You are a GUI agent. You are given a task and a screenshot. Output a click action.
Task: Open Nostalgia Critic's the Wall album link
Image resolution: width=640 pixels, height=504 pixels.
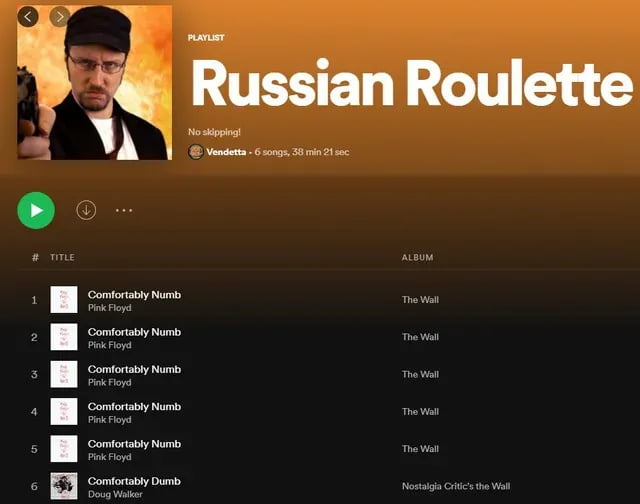[456, 486]
